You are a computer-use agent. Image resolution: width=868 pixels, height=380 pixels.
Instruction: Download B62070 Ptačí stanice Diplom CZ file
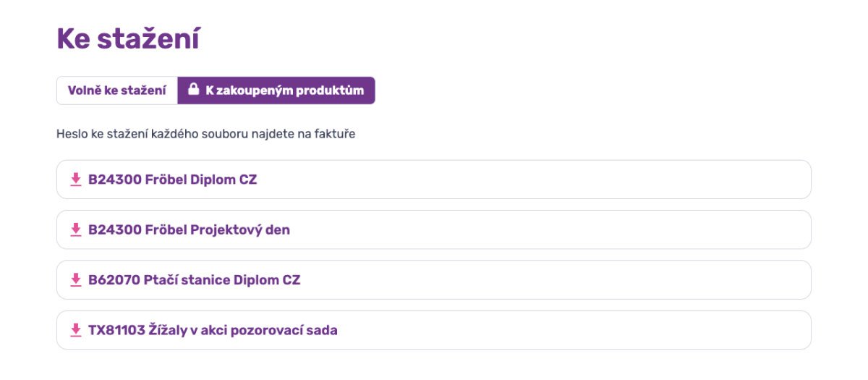194,280
